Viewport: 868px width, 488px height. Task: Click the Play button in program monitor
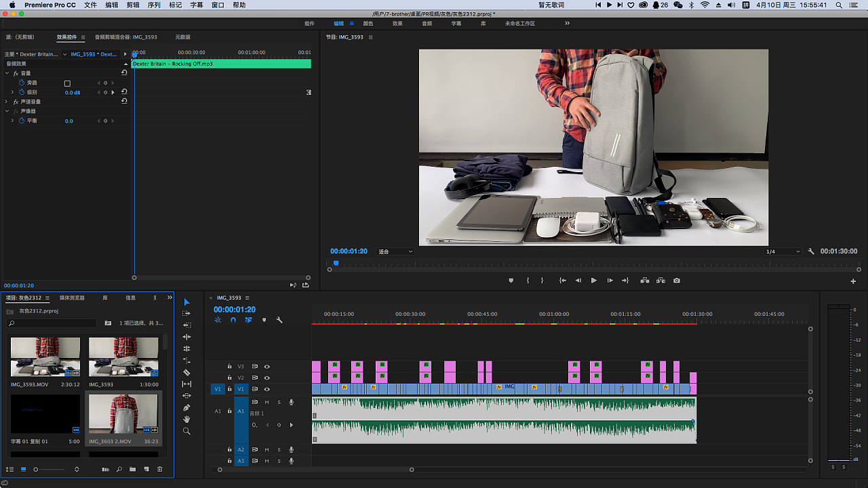pos(593,281)
